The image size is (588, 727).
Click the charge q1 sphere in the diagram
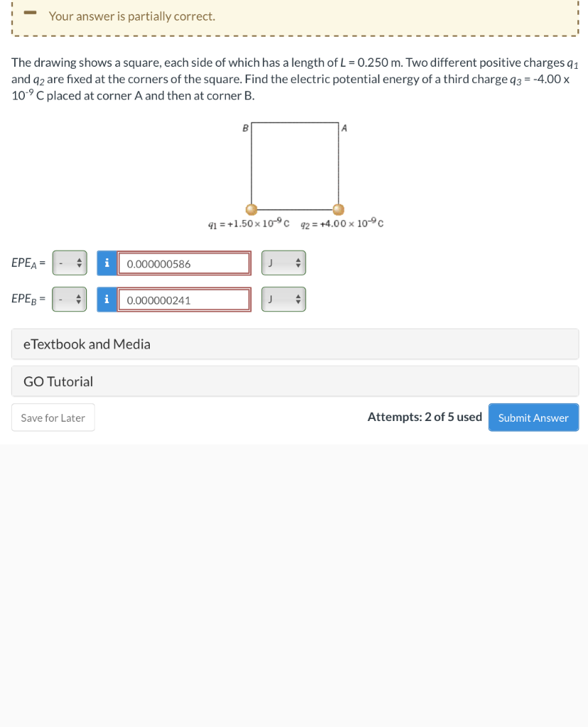[x=251, y=209]
